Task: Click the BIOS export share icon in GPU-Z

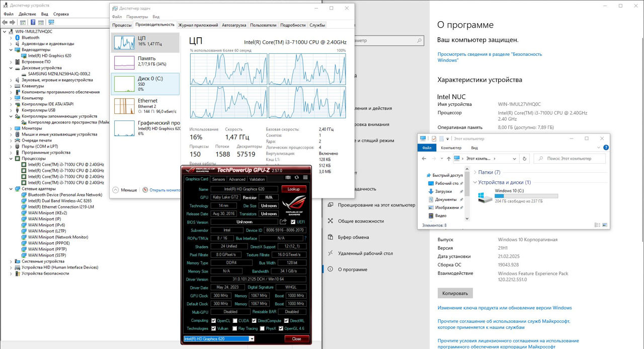Action: pos(283,222)
